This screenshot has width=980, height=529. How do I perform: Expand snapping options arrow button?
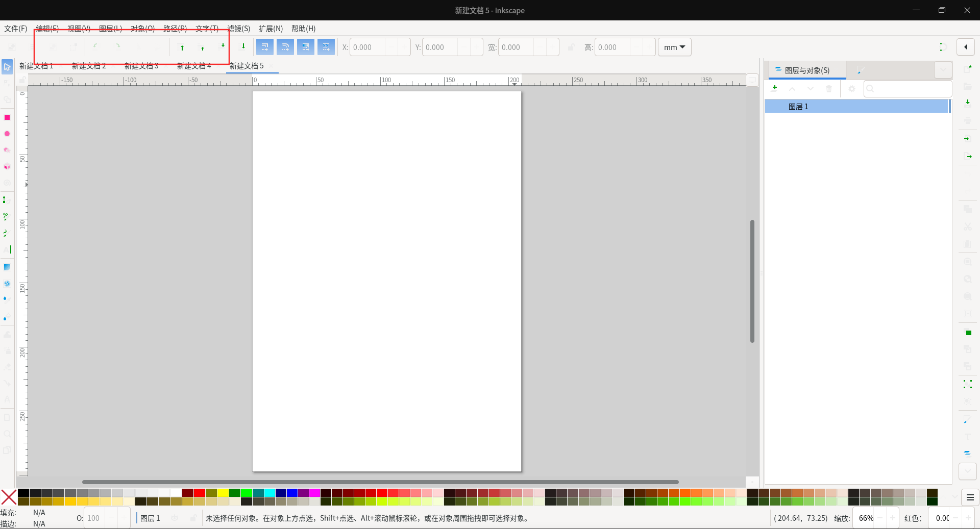966,47
